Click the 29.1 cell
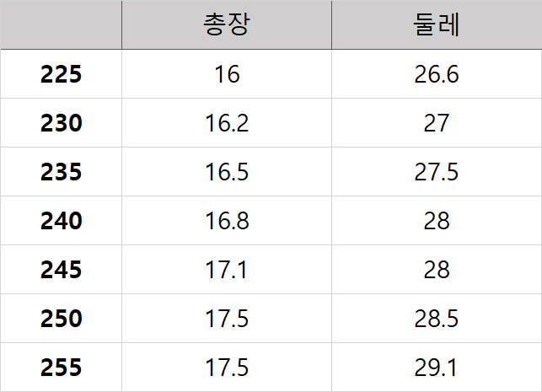The height and width of the screenshot is (392, 542). tap(437, 368)
